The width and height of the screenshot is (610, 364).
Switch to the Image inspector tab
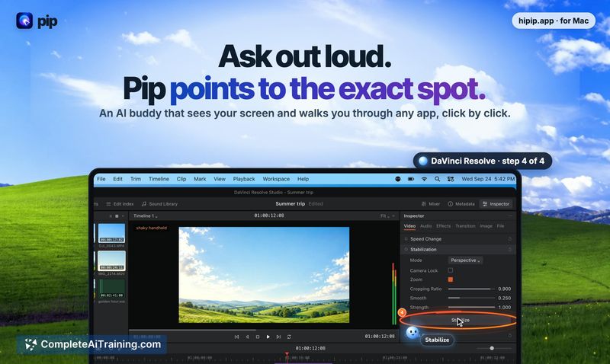click(x=486, y=226)
